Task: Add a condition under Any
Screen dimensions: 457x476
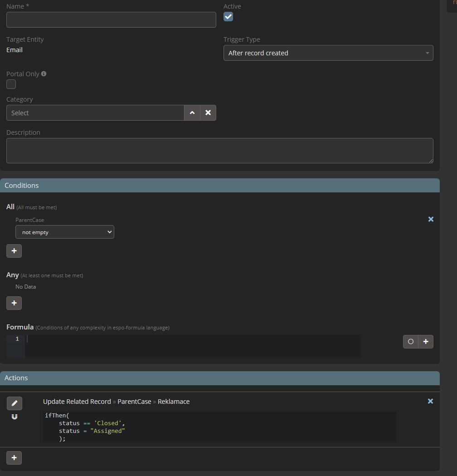Action: pyautogui.click(x=14, y=303)
